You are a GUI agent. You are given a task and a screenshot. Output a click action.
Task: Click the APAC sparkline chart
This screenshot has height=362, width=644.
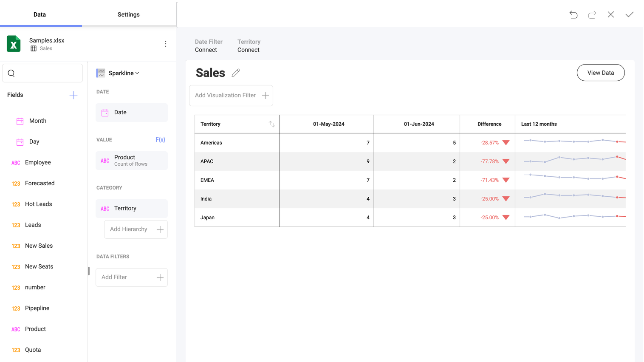[575, 159]
